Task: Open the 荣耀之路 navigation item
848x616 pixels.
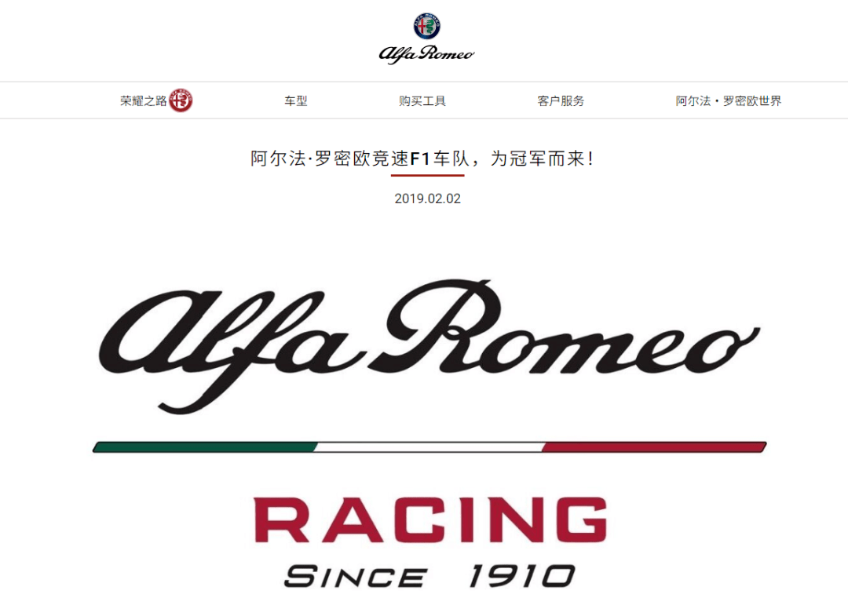Action: (x=144, y=101)
